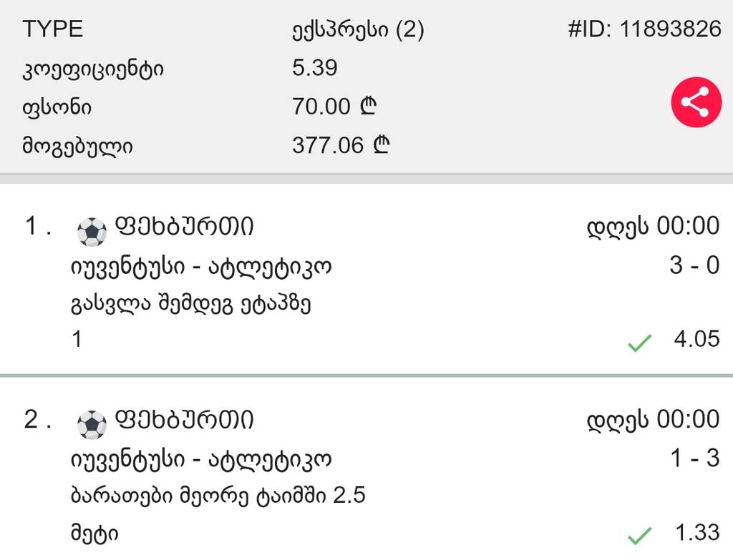This screenshot has width=733, height=560.
Task: Click the ბარათები მეორე ტაიმში 2.5 market
Action: pyautogui.click(x=218, y=496)
